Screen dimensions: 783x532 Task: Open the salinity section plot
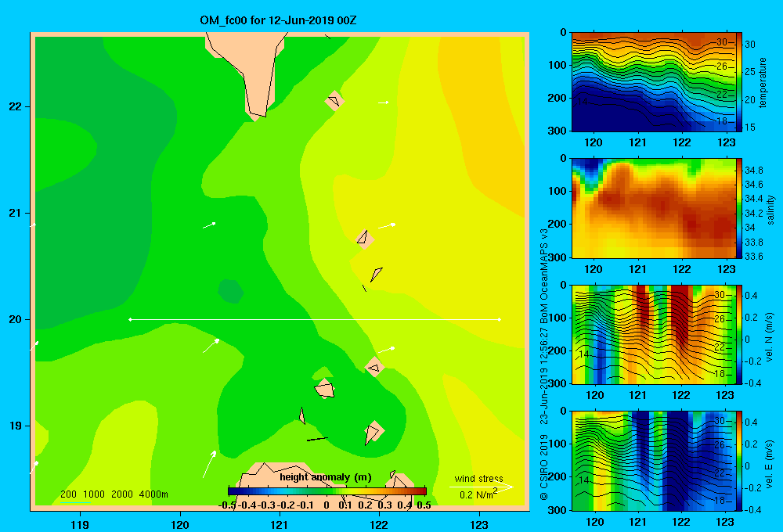pos(653,208)
